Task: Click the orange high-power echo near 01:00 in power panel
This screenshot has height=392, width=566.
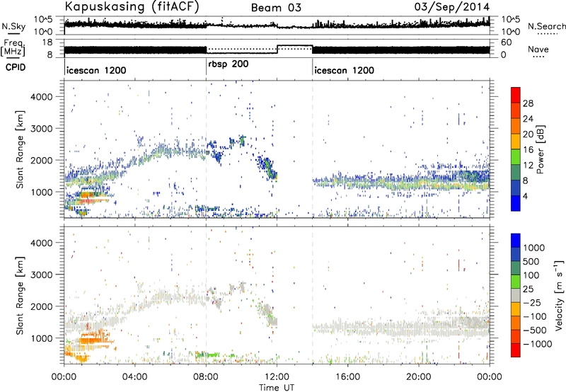Action: tap(88, 195)
